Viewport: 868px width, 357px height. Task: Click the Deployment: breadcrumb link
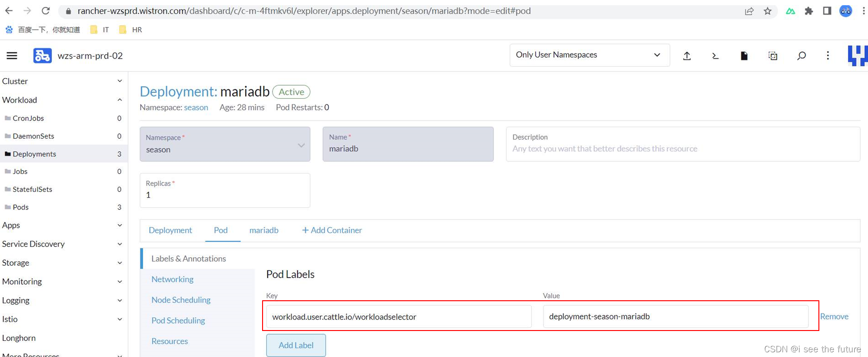[x=179, y=91]
